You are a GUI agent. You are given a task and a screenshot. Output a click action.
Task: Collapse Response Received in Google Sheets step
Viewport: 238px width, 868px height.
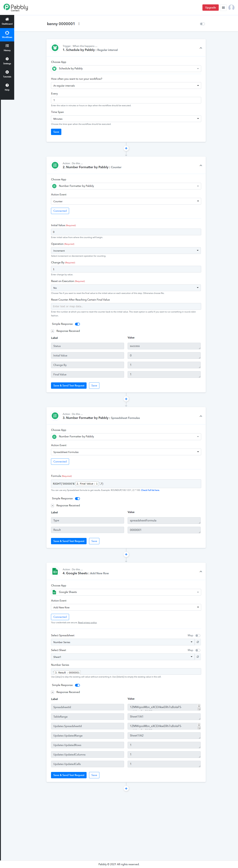point(52,692)
